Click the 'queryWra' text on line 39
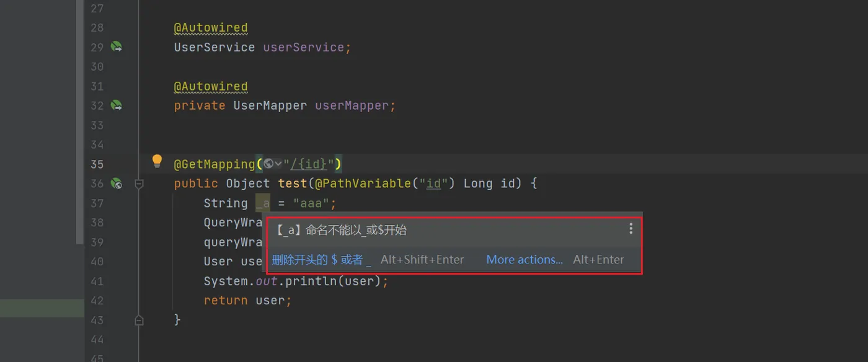 [x=233, y=242]
